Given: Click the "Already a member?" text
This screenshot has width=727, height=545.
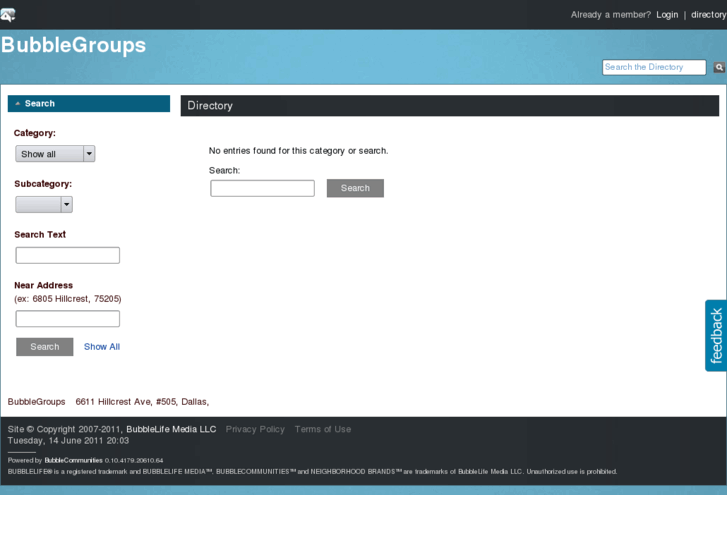Looking at the screenshot, I should coord(611,15).
